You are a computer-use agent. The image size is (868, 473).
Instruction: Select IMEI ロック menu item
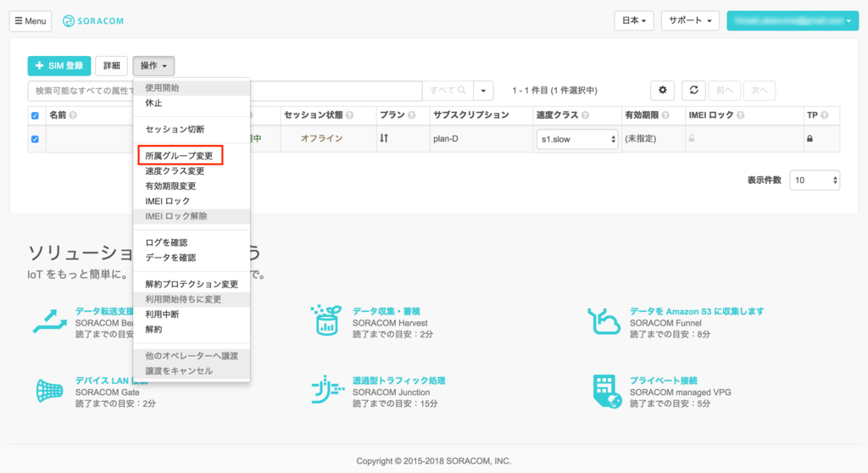pos(191,201)
